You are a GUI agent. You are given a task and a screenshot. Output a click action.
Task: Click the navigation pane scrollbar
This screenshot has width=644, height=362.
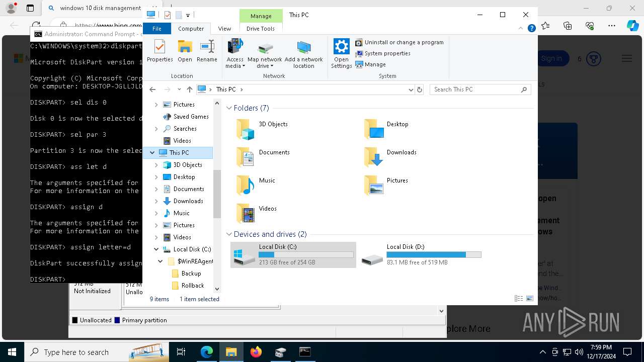pos(217,194)
